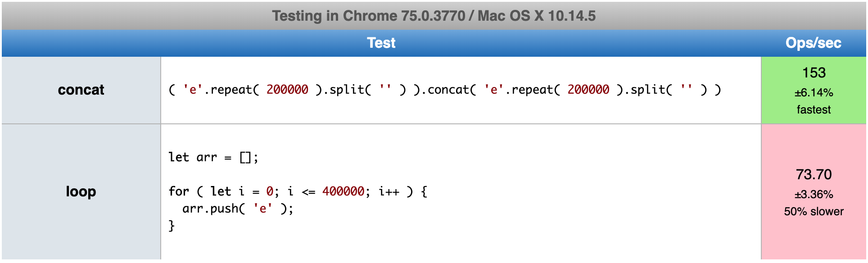Click the '153' ops/sec result
Screen dimensions: 868x263
click(x=814, y=73)
